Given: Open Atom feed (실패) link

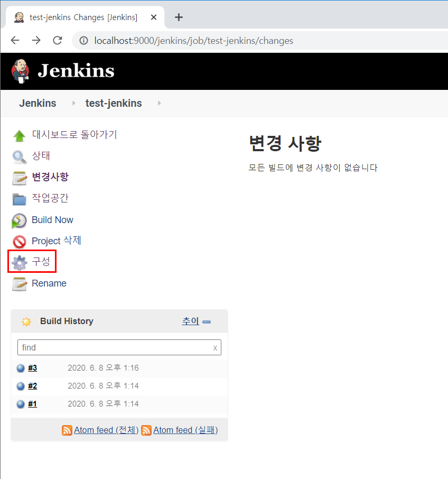Looking at the screenshot, I should (x=185, y=430).
